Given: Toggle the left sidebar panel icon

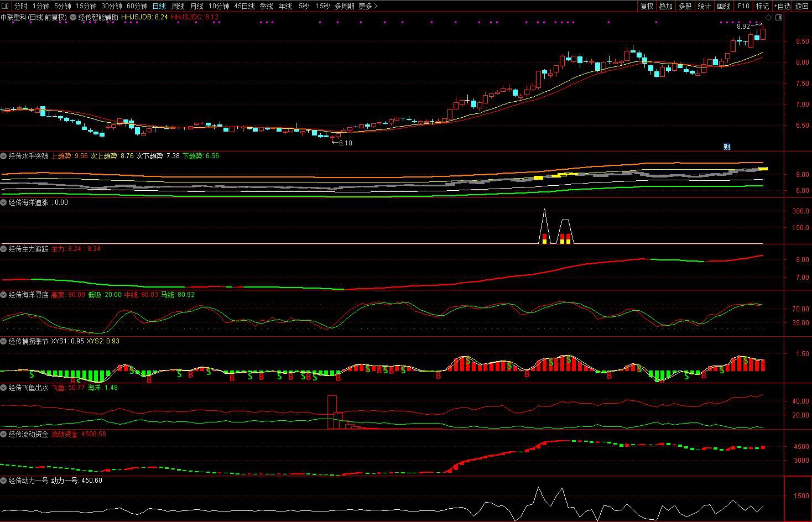Looking at the screenshot, I should [x=6, y=6].
